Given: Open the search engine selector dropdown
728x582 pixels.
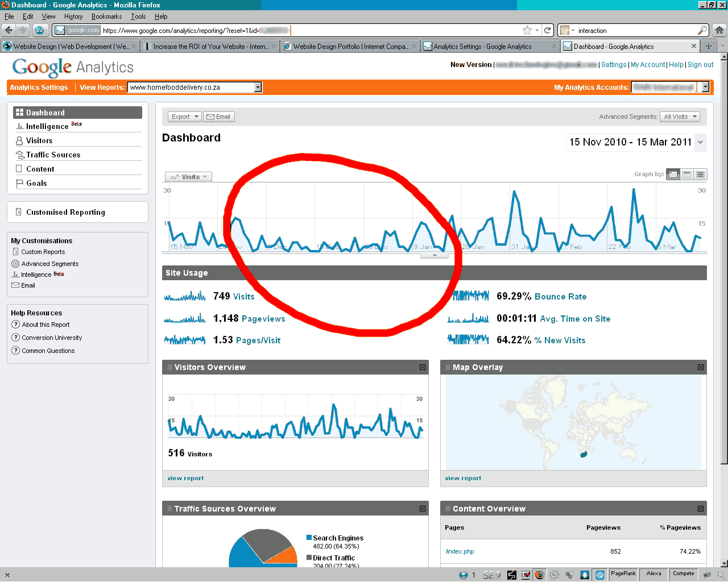Looking at the screenshot, I should (568, 30).
